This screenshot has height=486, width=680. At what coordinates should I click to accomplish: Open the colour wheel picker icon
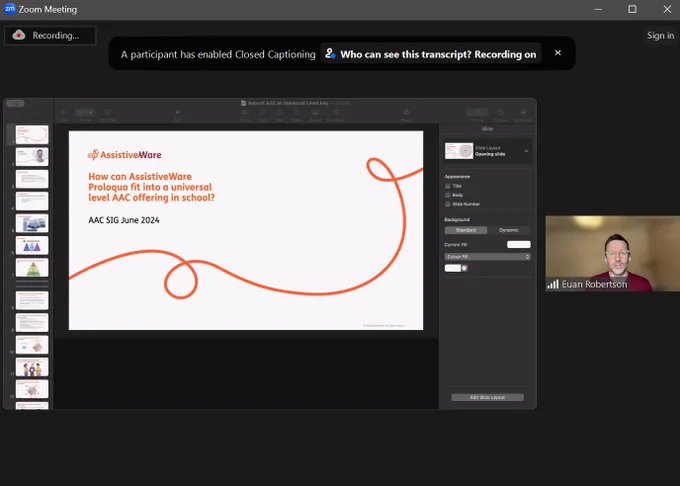[x=464, y=268]
